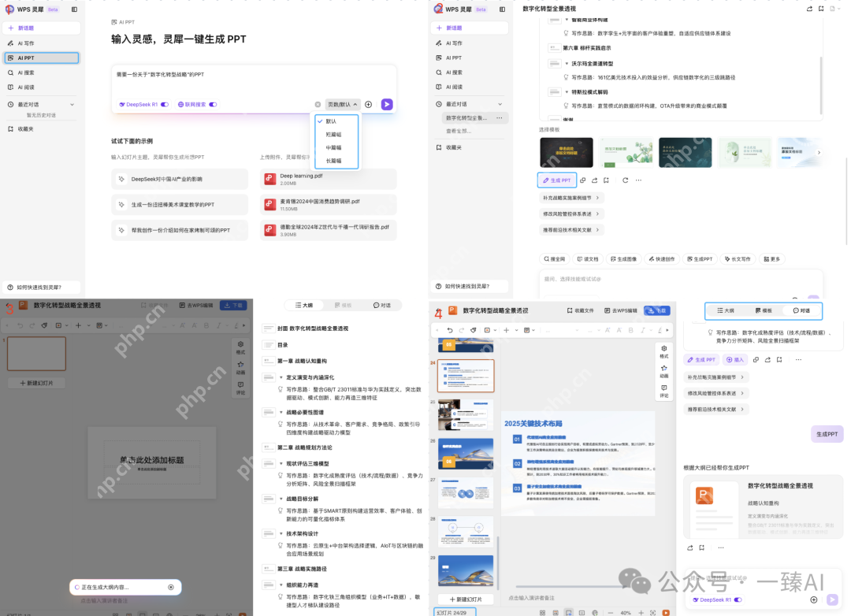
Task: Stop the 正在生成大纲内容 generation
Action: tap(171, 587)
